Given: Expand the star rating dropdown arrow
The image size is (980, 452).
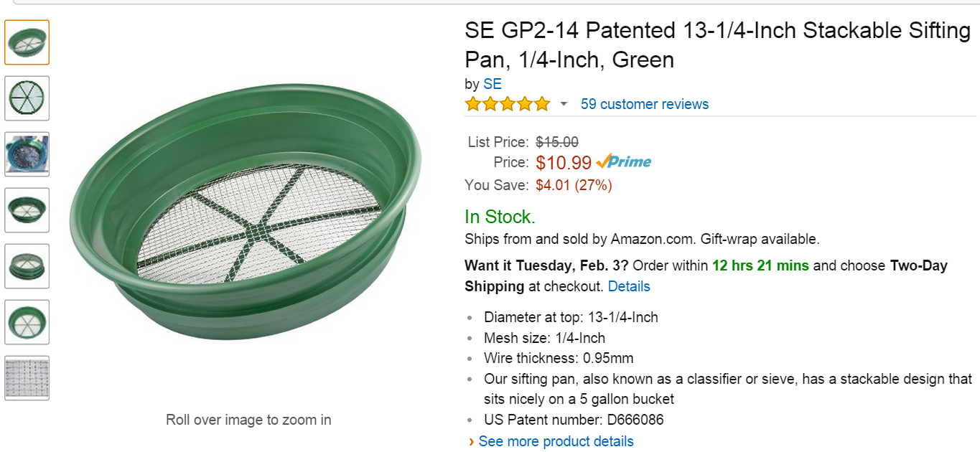Looking at the screenshot, I should tap(564, 104).
